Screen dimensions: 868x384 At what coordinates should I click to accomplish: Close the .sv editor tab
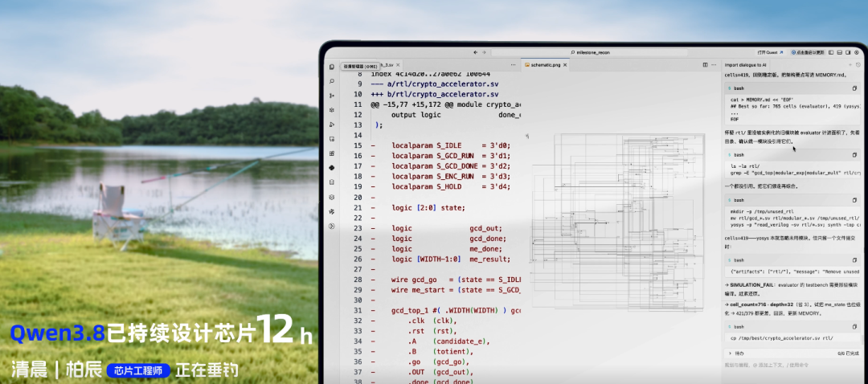point(399,65)
